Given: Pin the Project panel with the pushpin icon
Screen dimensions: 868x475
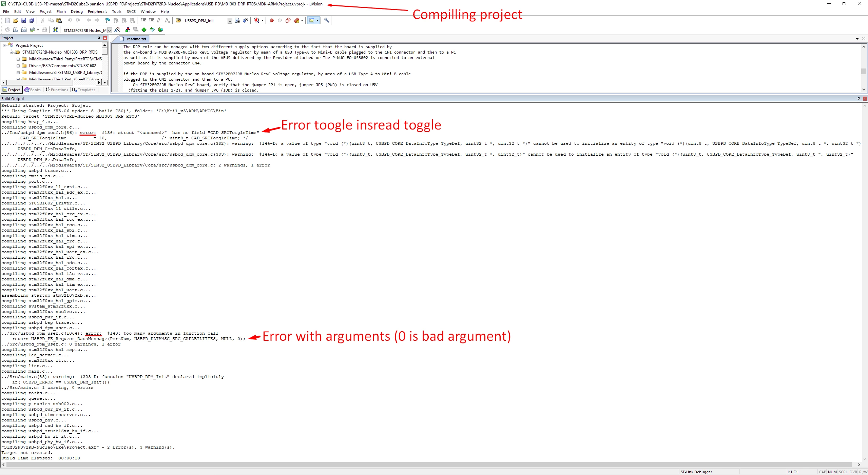Looking at the screenshot, I should point(99,38).
